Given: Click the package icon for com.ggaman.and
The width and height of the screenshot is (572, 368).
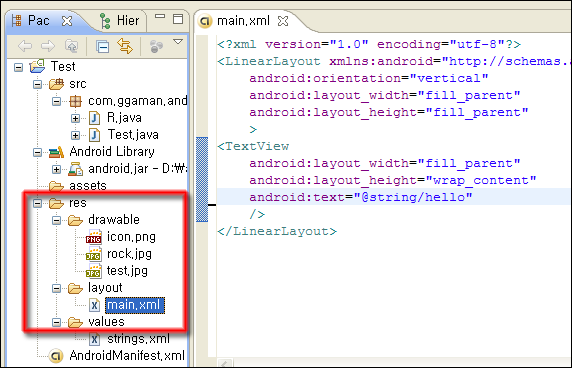Looking at the screenshot, I should tap(76, 101).
